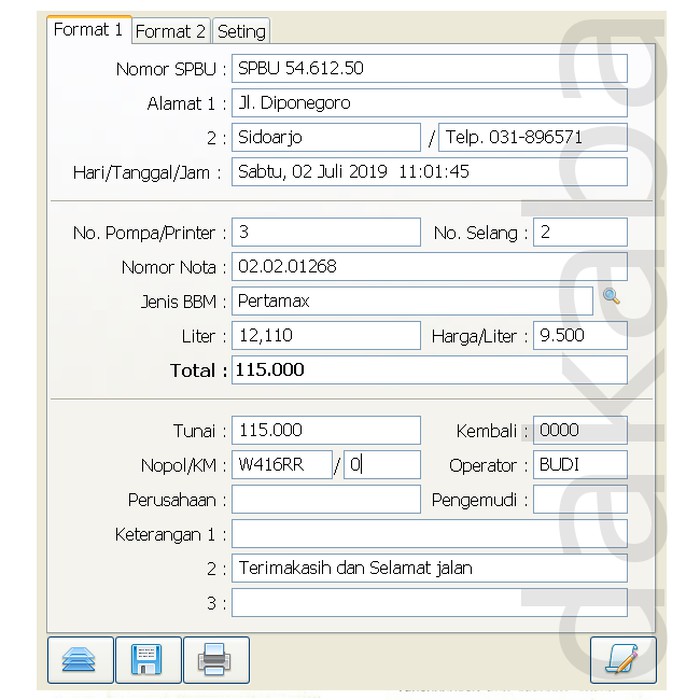Click the printer icon to print receipt

pos(216,659)
